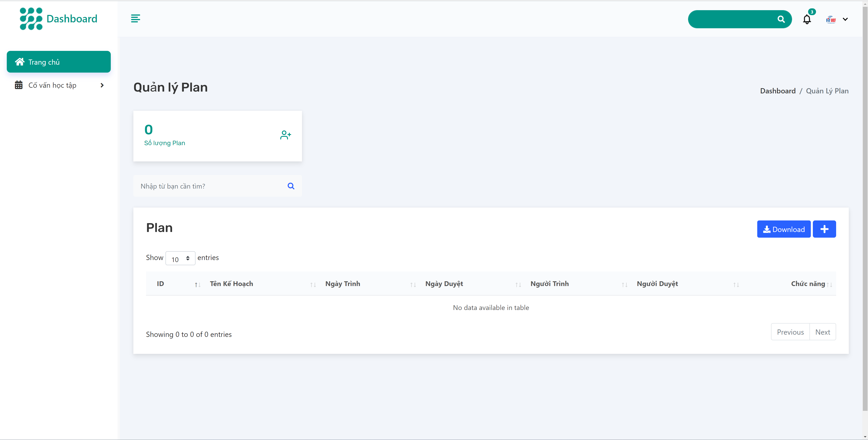Image resolution: width=868 pixels, height=440 pixels.
Task: Expand the Cố vấn học tập menu chevron
Action: pyautogui.click(x=102, y=85)
